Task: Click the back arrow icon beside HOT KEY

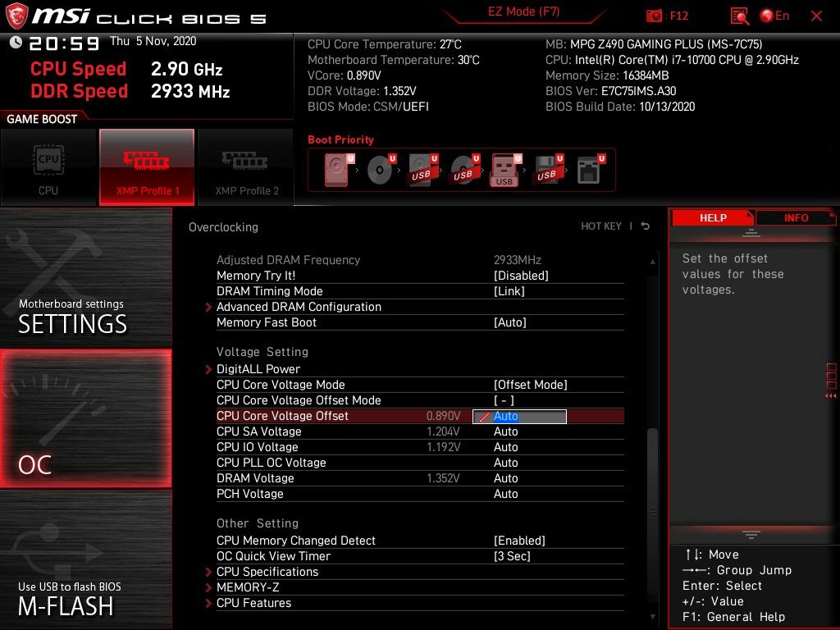Action: click(x=645, y=226)
